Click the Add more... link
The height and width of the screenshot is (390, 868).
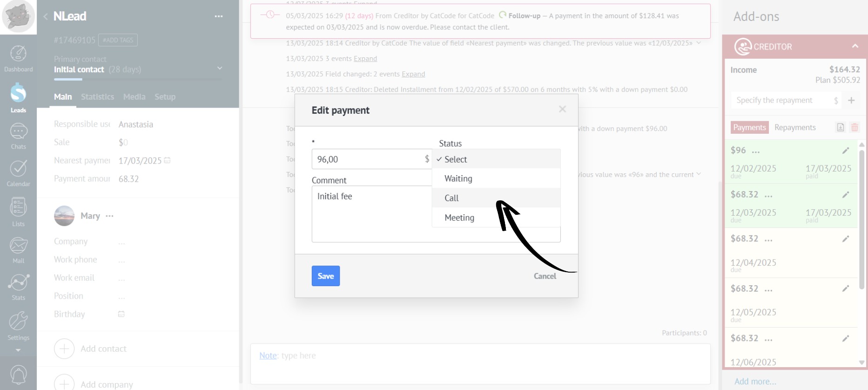pyautogui.click(x=755, y=381)
